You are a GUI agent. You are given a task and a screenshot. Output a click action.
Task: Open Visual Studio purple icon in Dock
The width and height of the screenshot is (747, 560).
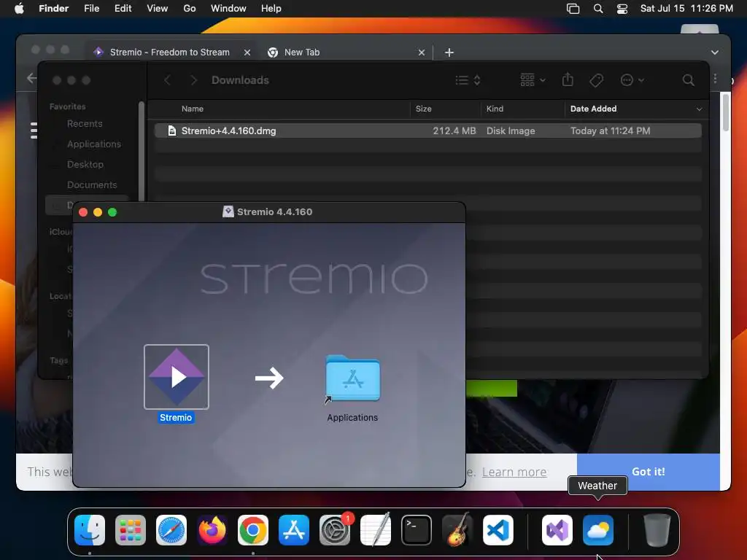[557, 529]
